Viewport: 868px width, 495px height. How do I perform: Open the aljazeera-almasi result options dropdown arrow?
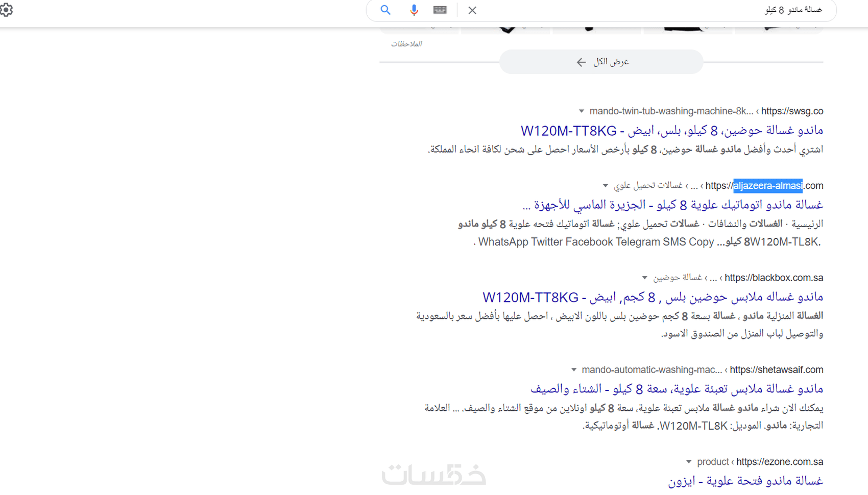[x=606, y=186]
